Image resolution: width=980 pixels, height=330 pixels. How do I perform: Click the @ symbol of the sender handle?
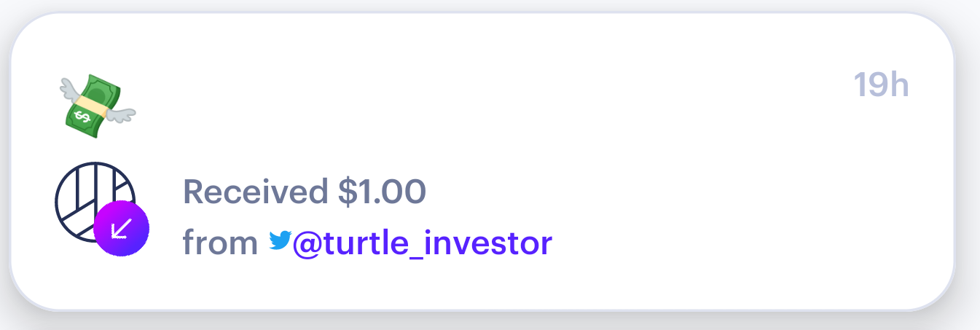point(307,244)
